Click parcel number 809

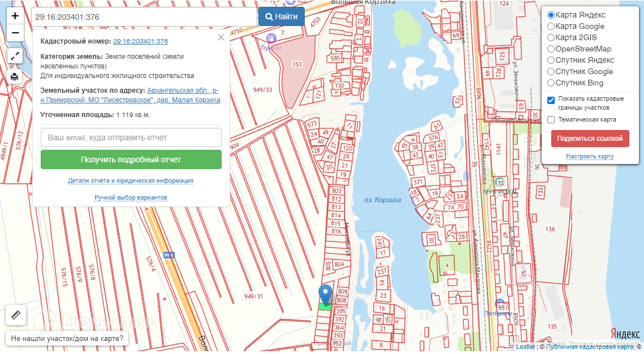(x=343, y=291)
